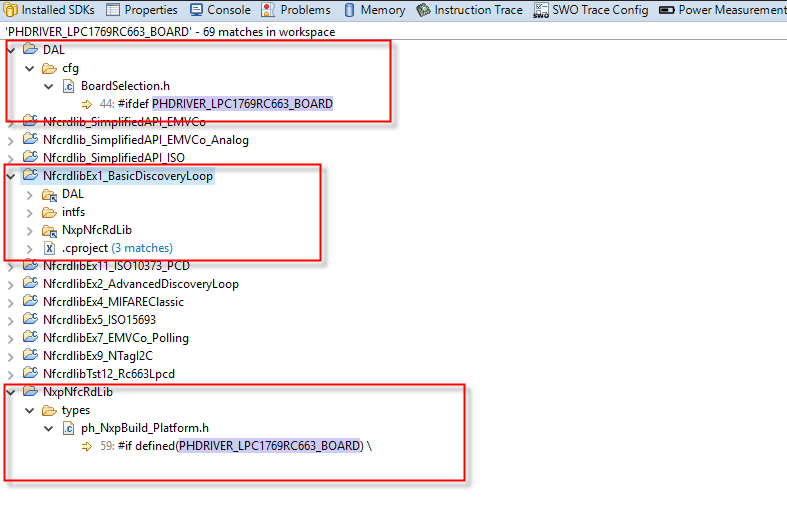Collapse the ph_NxpBuild_Platform.h node
The image size is (787, 512).
49,429
